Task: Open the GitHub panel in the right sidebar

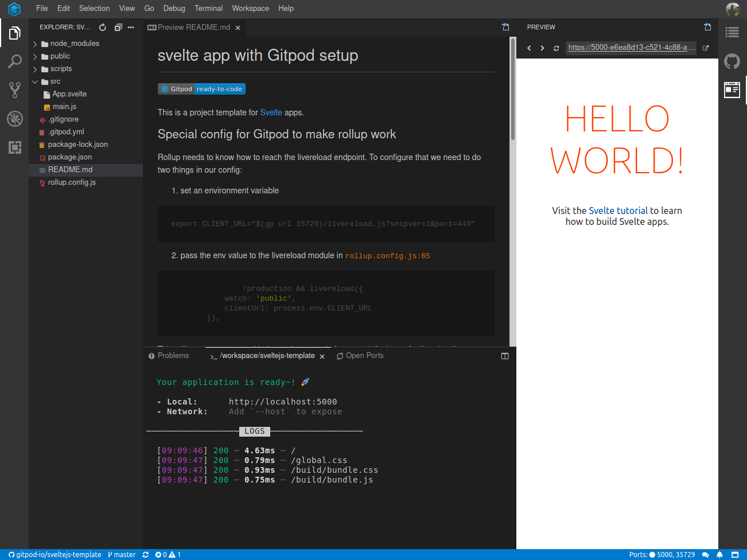Action: [732, 61]
